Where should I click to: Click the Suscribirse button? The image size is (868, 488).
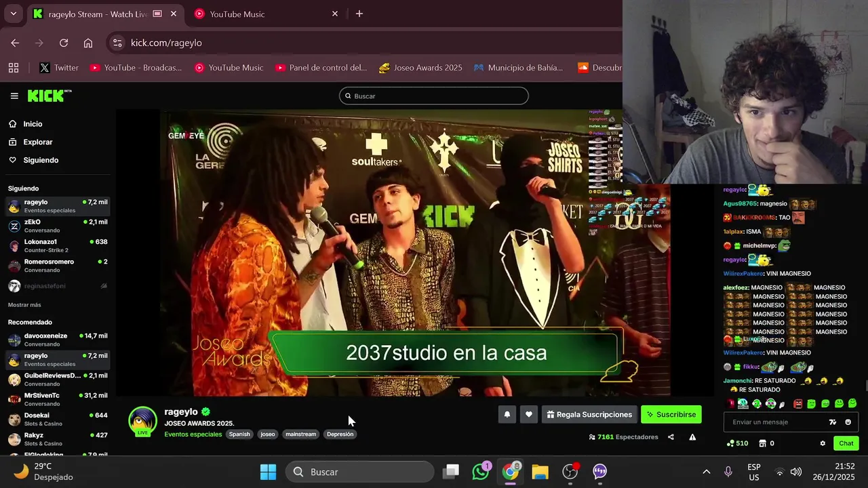pyautogui.click(x=671, y=415)
